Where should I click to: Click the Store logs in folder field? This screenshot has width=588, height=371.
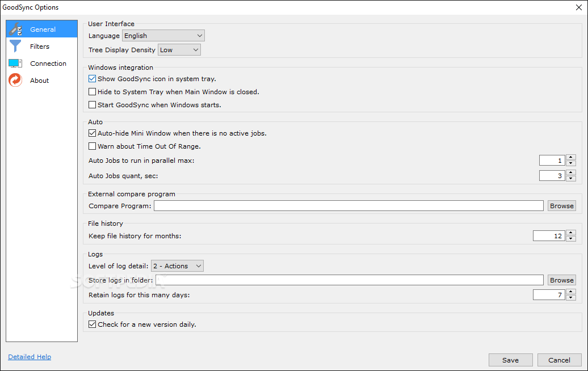(x=349, y=280)
